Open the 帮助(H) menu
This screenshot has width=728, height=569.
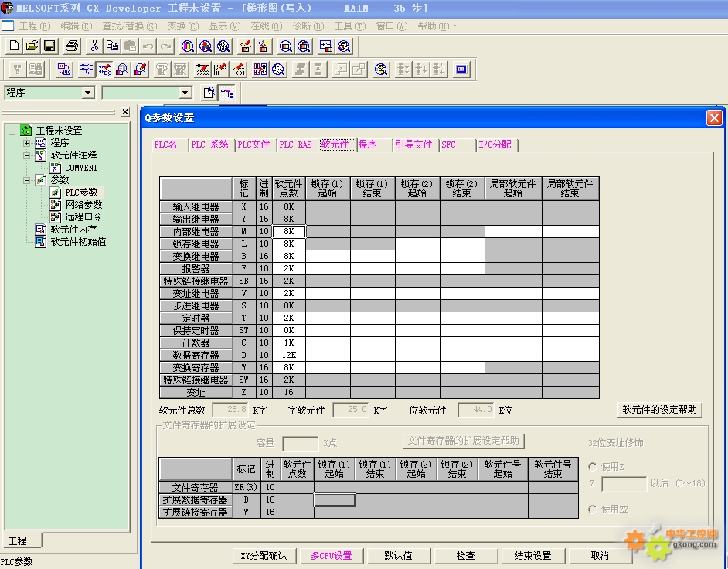434,26
